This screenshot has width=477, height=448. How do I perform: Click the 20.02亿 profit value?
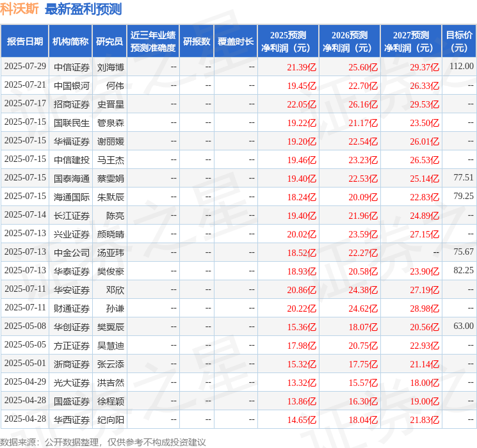point(302,234)
